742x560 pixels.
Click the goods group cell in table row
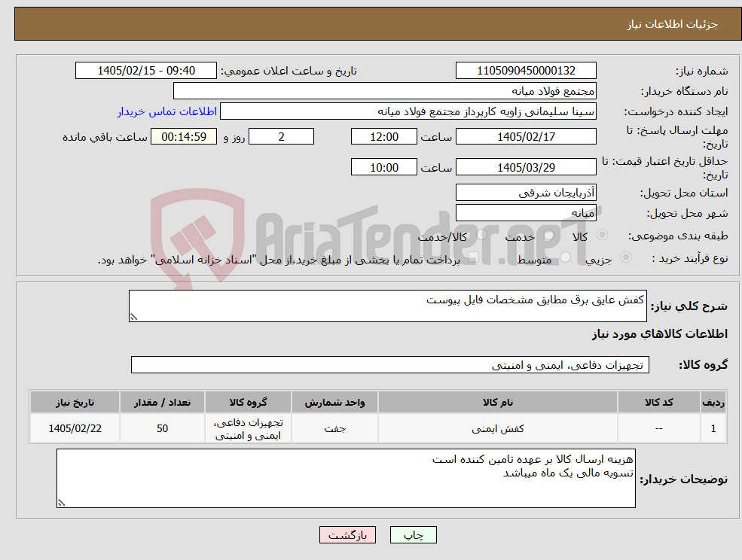[248, 428]
